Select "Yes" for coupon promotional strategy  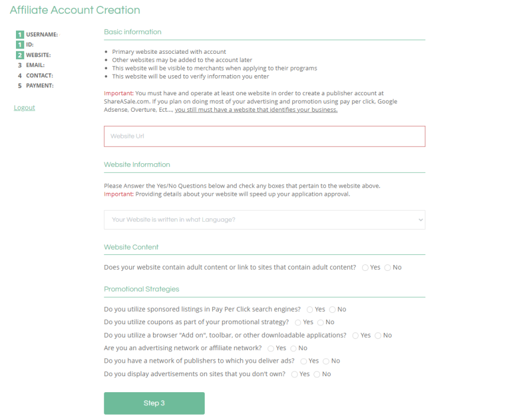[x=298, y=322]
